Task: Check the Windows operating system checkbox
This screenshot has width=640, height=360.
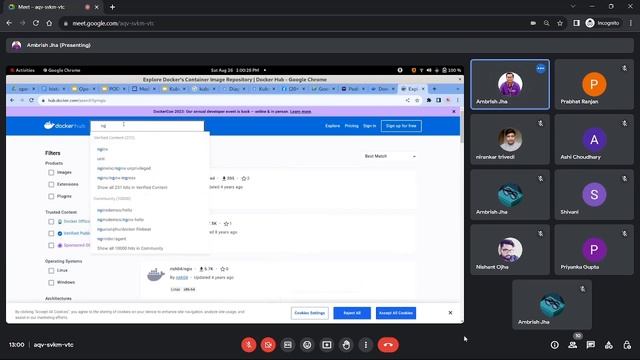Action: [51, 282]
